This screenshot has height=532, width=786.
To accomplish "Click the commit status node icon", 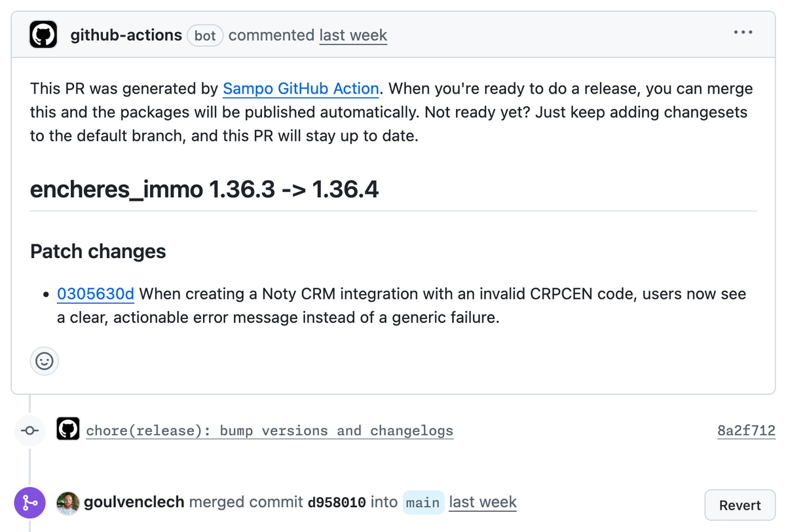I will (29, 430).
